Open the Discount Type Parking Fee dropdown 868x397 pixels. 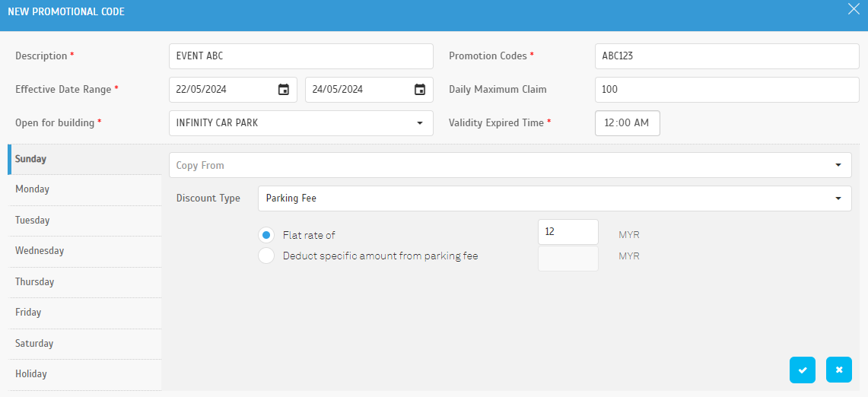pyautogui.click(x=555, y=198)
